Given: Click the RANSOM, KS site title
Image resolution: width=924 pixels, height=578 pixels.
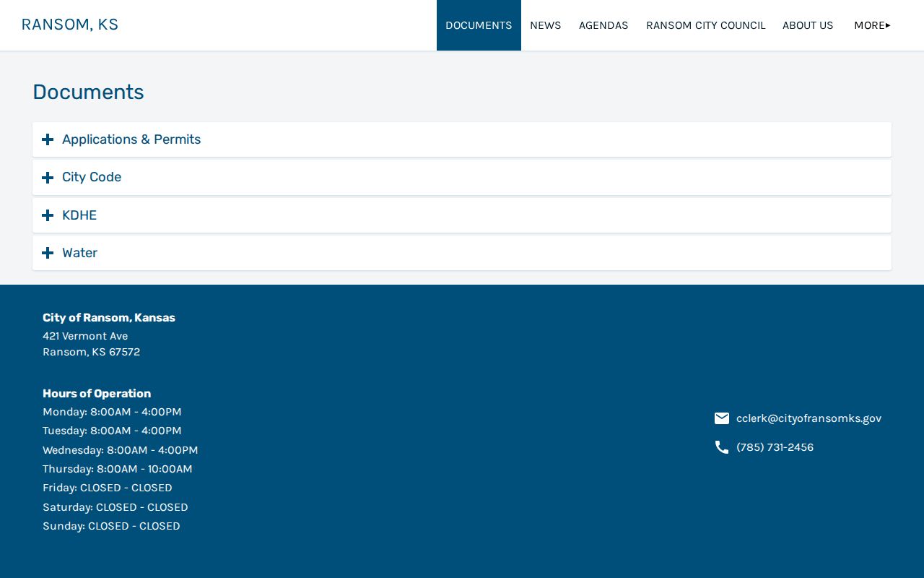Looking at the screenshot, I should tap(70, 25).
